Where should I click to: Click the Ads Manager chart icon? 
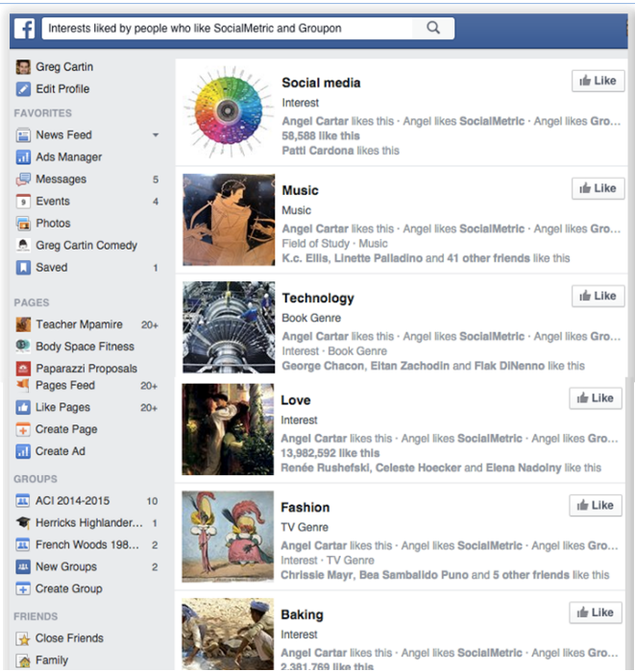coord(23,157)
